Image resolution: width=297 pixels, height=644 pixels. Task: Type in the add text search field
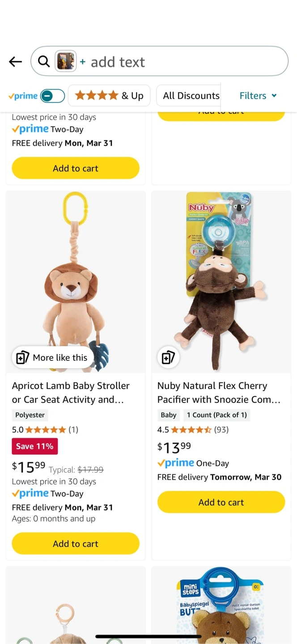click(x=179, y=62)
